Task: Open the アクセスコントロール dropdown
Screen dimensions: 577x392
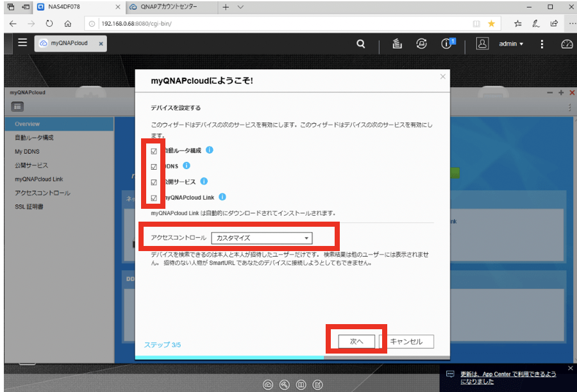Action: coord(262,238)
